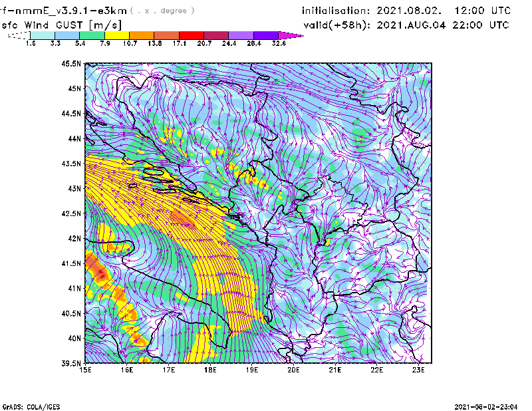Click the legend value '5.4'
Viewport: 532px width, 411px height.
click(80, 43)
